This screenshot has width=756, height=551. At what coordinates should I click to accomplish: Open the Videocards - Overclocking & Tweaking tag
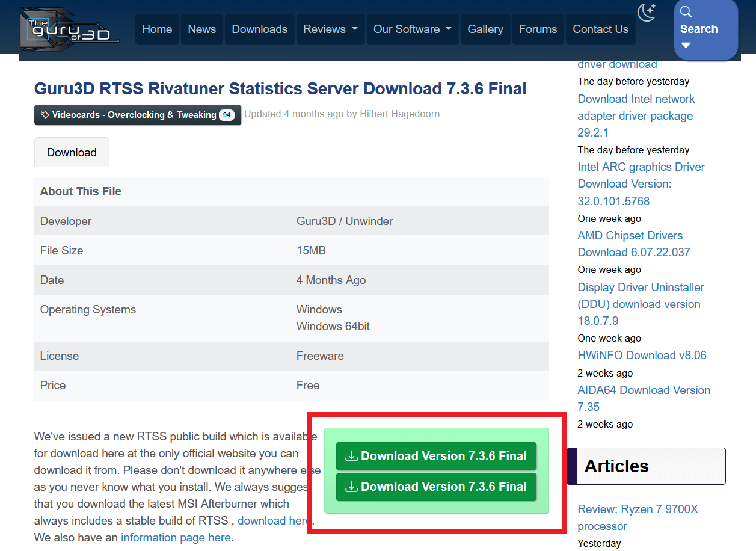pos(138,115)
